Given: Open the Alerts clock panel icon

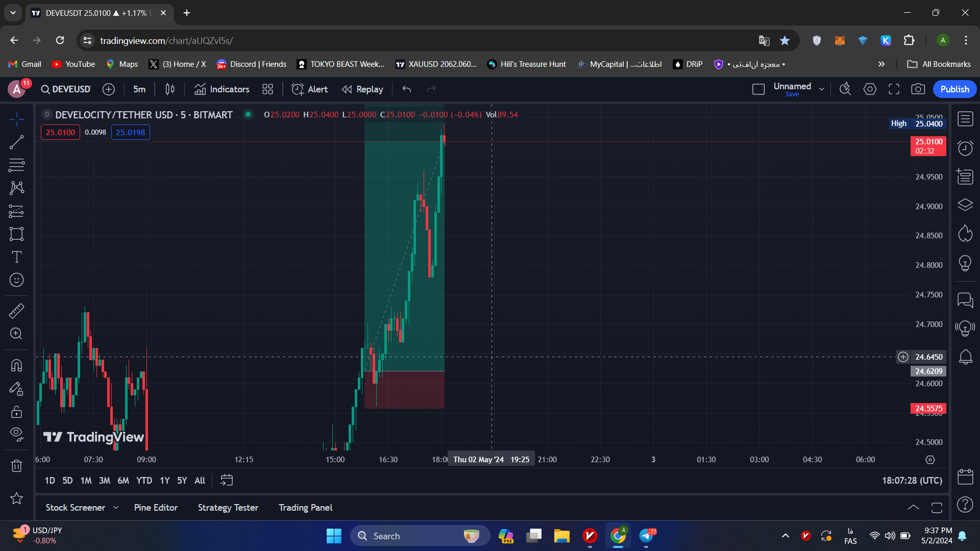Looking at the screenshot, I should click(965, 148).
